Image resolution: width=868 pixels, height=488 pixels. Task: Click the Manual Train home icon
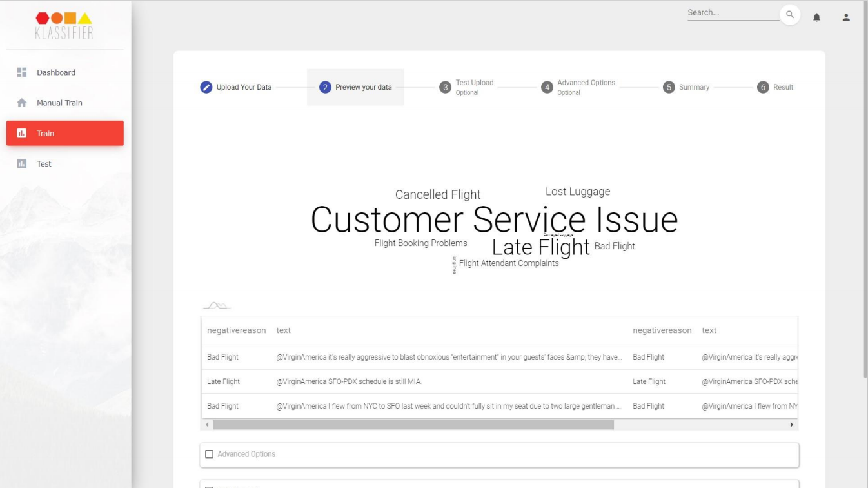coord(21,103)
